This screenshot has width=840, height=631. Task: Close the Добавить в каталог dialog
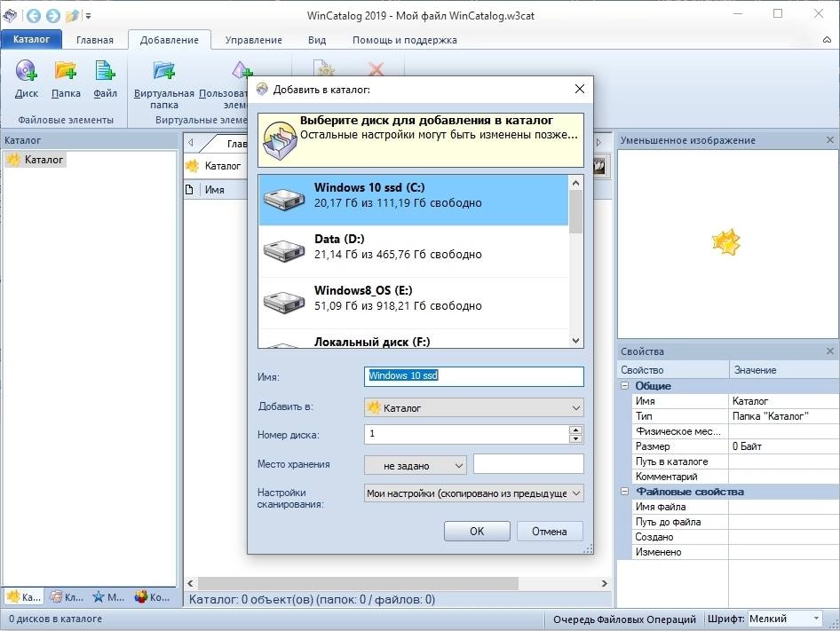click(580, 89)
